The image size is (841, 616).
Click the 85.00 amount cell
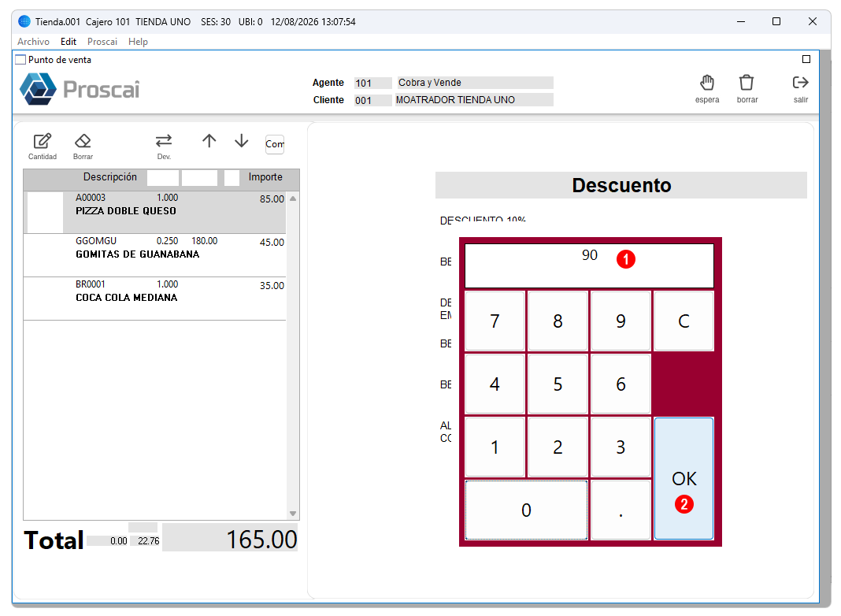272,199
